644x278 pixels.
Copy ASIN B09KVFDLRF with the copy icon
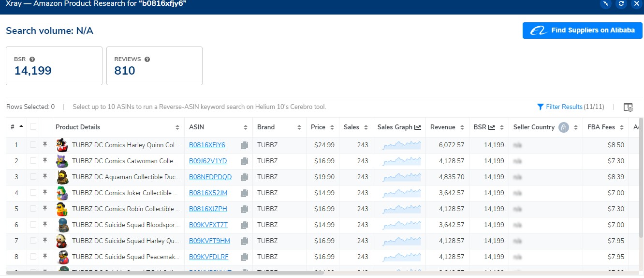click(x=245, y=257)
